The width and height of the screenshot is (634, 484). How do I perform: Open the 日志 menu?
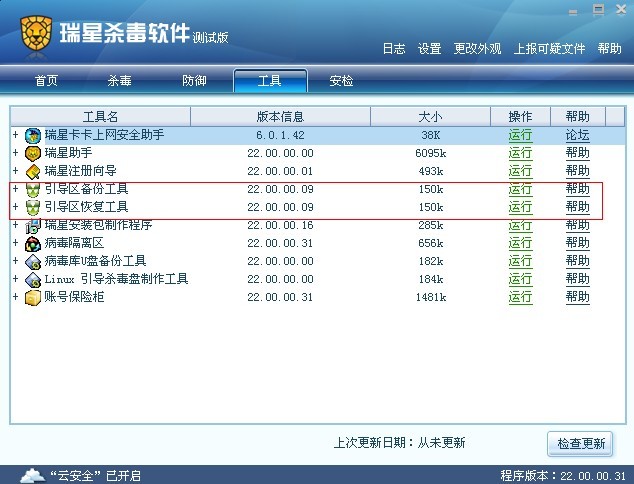[394, 49]
